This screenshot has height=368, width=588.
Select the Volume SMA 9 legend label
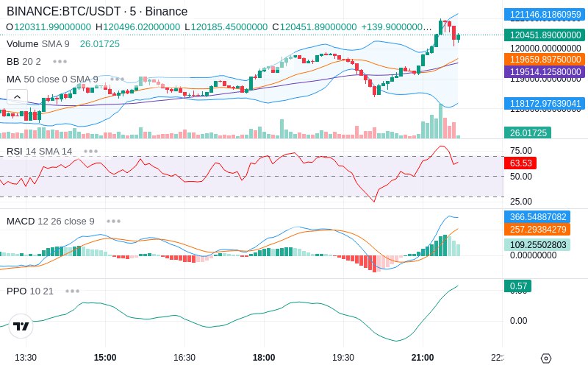click(x=38, y=44)
